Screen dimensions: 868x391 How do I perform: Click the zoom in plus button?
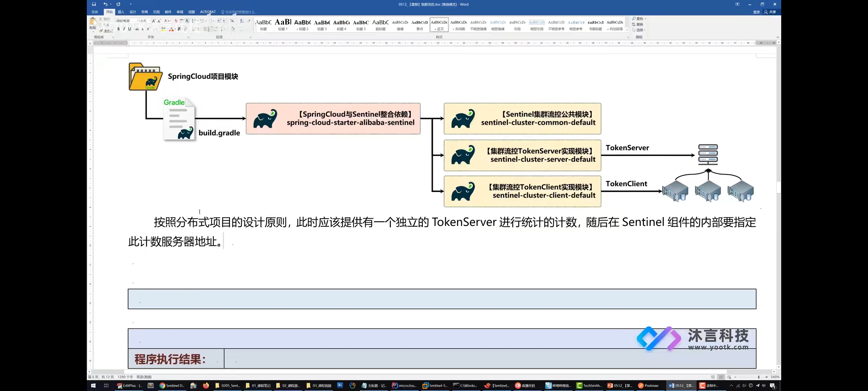[766, 377]
